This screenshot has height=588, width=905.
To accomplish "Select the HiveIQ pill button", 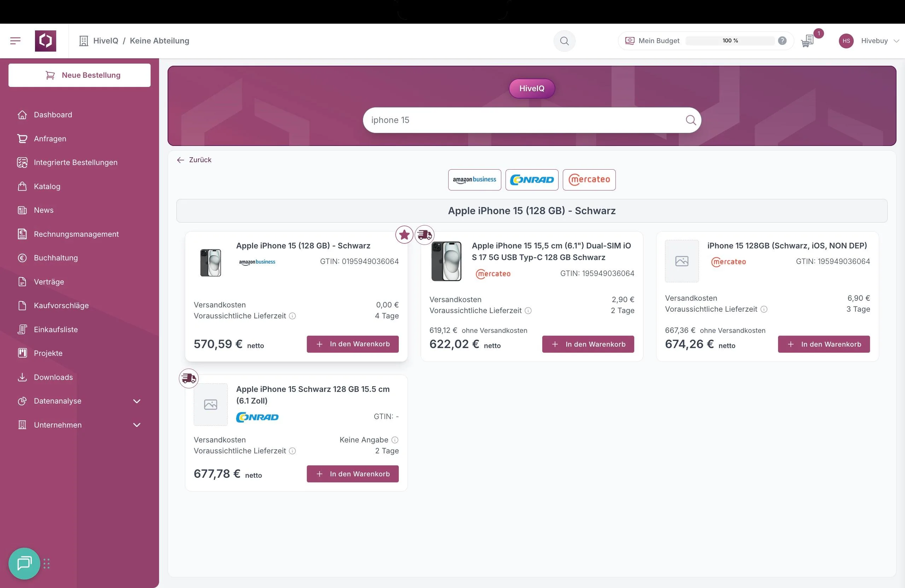I will click(x=532, y=89).
